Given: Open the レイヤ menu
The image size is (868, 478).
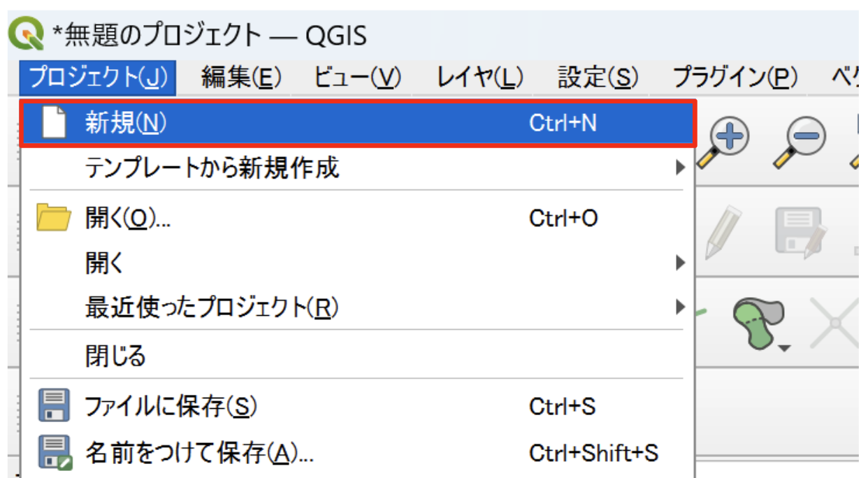Looking at the screenshot, I should pyautogui.click(x=479, y=78).
